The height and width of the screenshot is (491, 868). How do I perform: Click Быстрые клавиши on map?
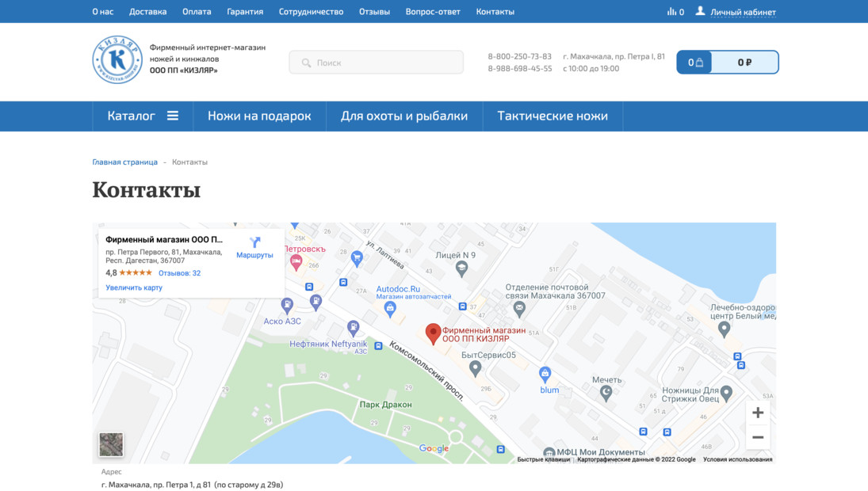click(543, 459)
